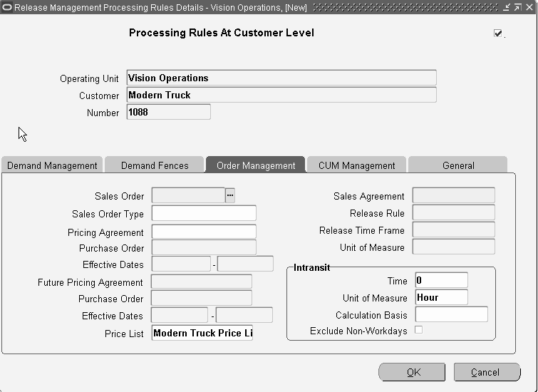Click into the Sales Order field
Viewport: 538px width, 392px height.
188,195
